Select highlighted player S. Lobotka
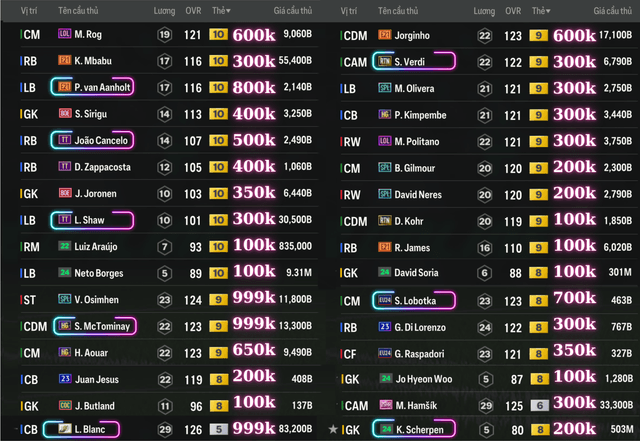Screen dimensions: 640x441 point(414,301)
